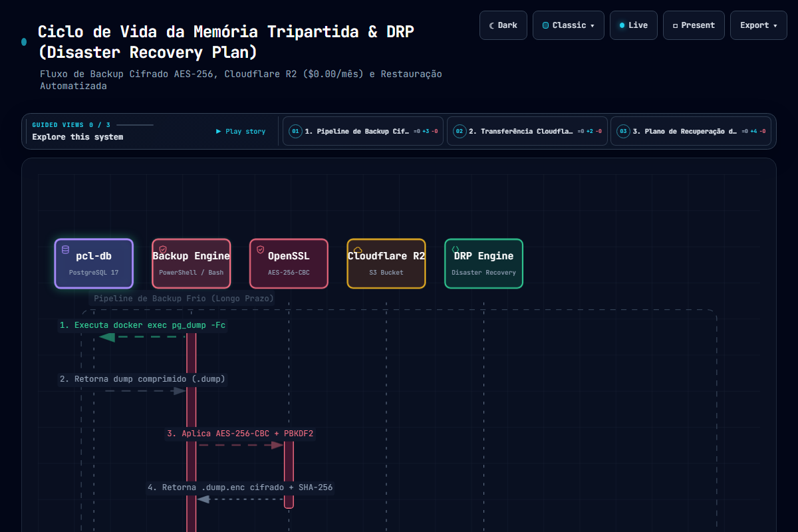The image size is (798, 532).
Task: Click the code brackets icon on DRP Engine
Action: point(456,249)
